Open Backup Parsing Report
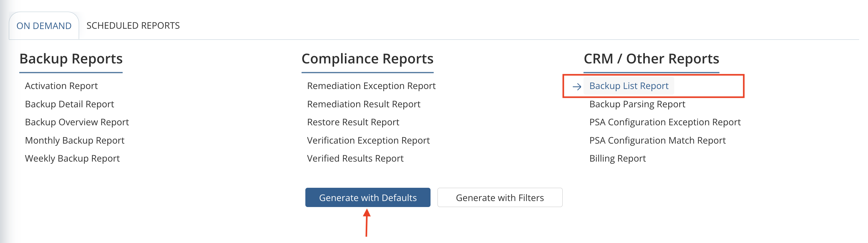Screen dimensions: 868x243 (x=637, y=104)
